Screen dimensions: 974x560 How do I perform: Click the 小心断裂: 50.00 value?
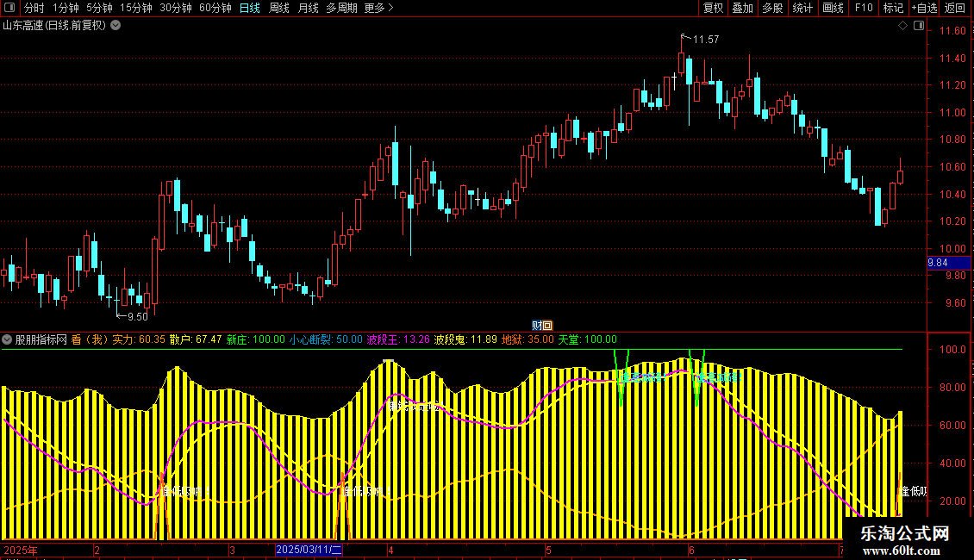point(326,339)
